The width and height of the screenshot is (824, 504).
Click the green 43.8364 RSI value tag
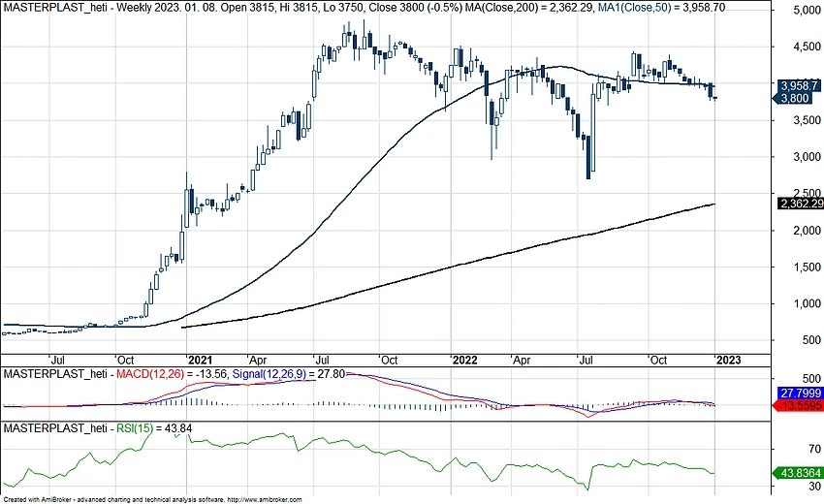tap(799, 474)
